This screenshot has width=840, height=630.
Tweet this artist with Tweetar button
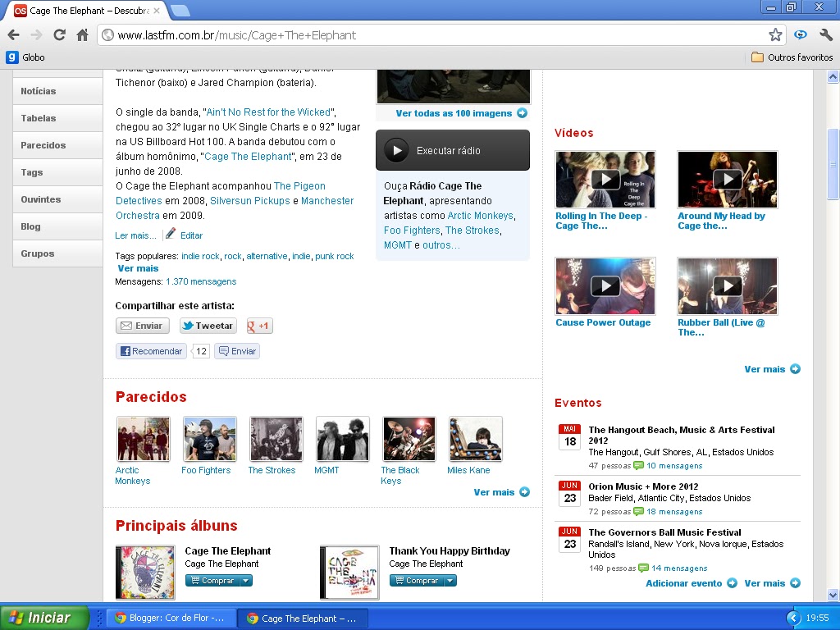click(208, 326)
